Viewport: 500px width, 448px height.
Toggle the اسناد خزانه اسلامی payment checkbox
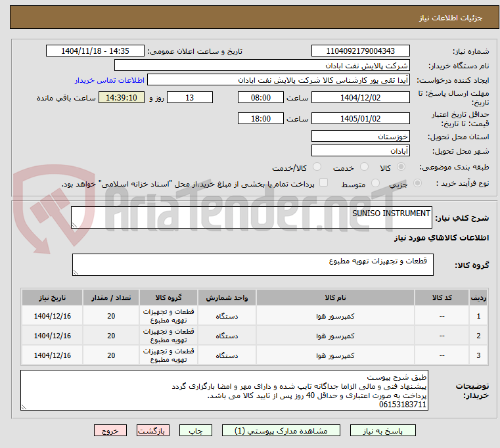click(x=323, y=183)
